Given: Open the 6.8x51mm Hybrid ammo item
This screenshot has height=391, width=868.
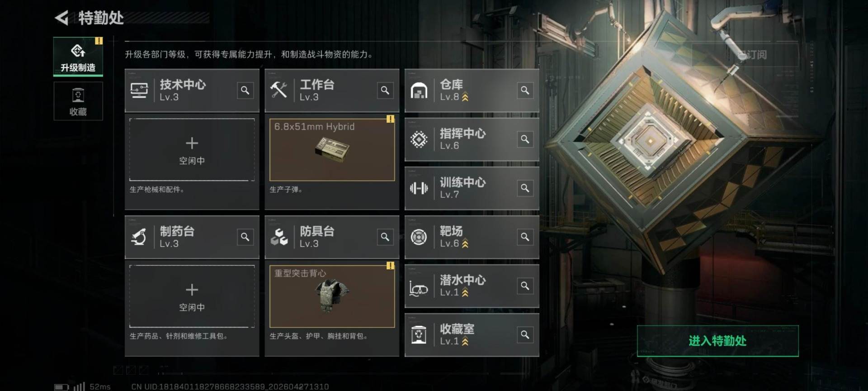Looking at the screenshot, I should [x=332, y=150].
